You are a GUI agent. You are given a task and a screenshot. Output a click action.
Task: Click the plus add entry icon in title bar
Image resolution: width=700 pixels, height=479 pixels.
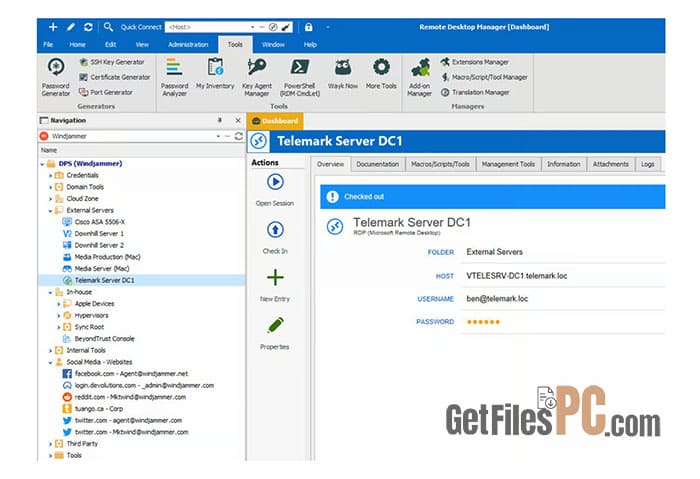click(x=53, y=27)
